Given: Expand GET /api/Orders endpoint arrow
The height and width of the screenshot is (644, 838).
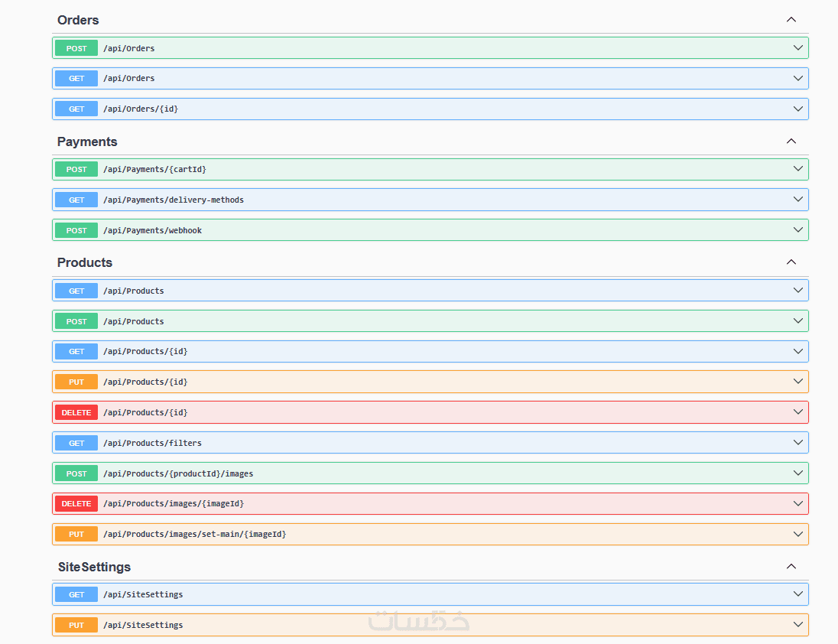Looking at the screenshot, I should point(798,78).
